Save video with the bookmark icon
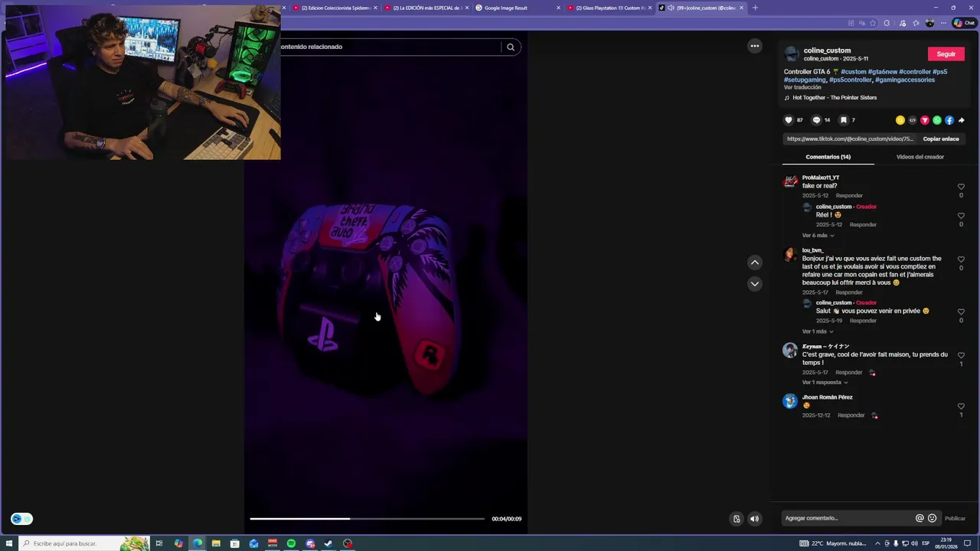The height and width of the screenshot is (551, 980). [843, 120]
